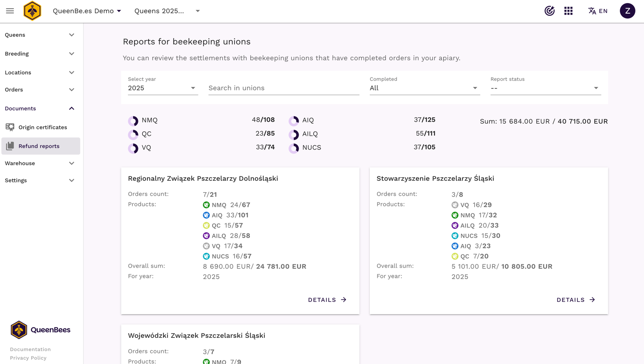Open the user avatar Z menu
This screenshot has height=364, width=644.
(627, 11)
